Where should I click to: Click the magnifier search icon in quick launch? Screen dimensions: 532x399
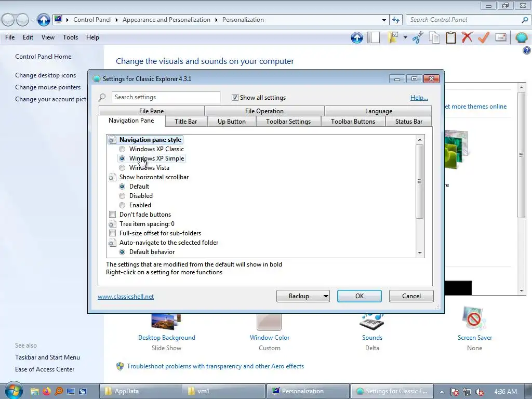[59, 391]
